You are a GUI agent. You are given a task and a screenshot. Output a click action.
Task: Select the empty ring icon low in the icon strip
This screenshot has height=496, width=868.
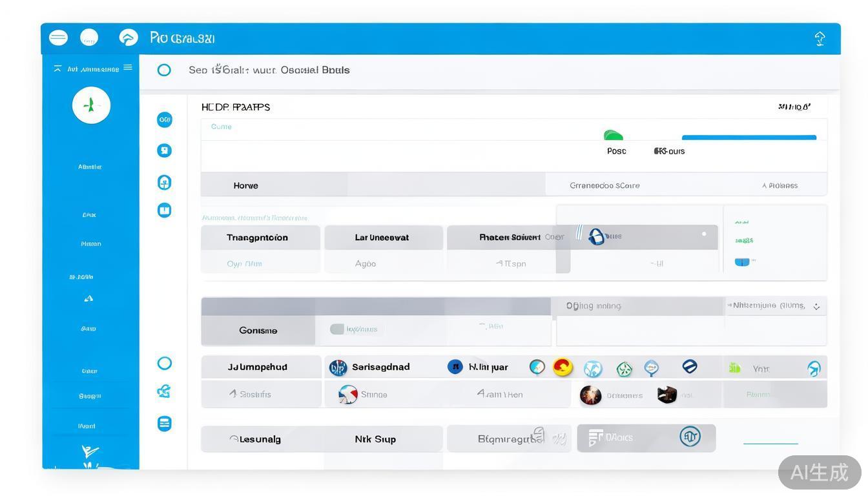pyautogui.click(x=165, y=363)
